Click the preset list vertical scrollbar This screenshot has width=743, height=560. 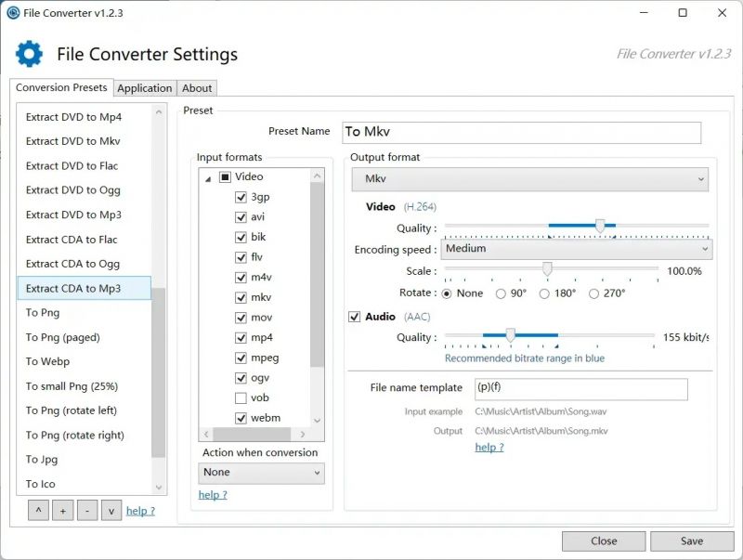[159, 372]
